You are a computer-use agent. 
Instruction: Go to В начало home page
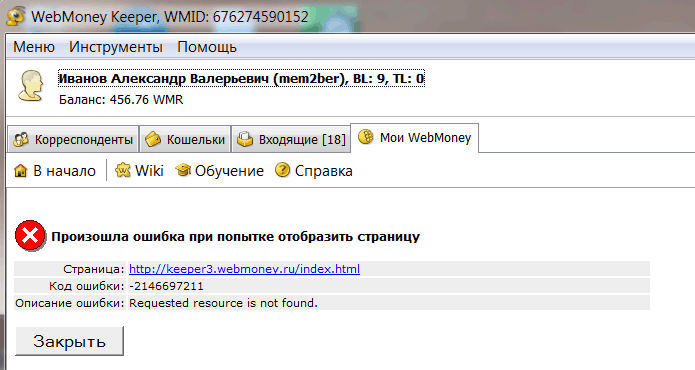pyautogui.click(x=55, y=171)
